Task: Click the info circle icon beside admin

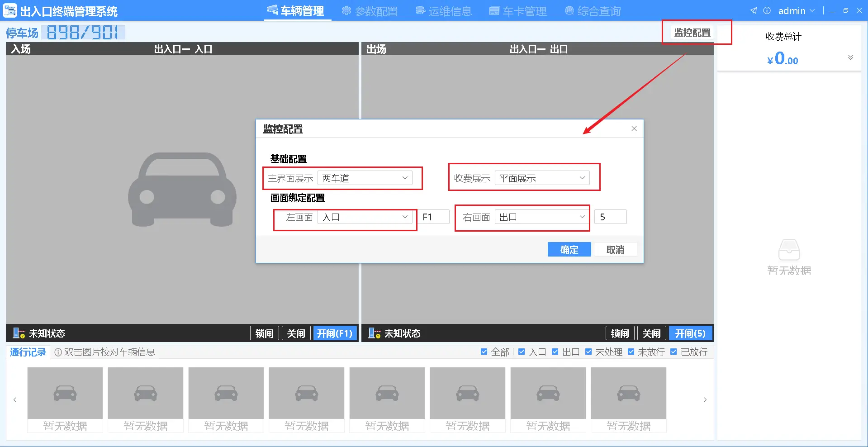Action: [x=767, y=10]
